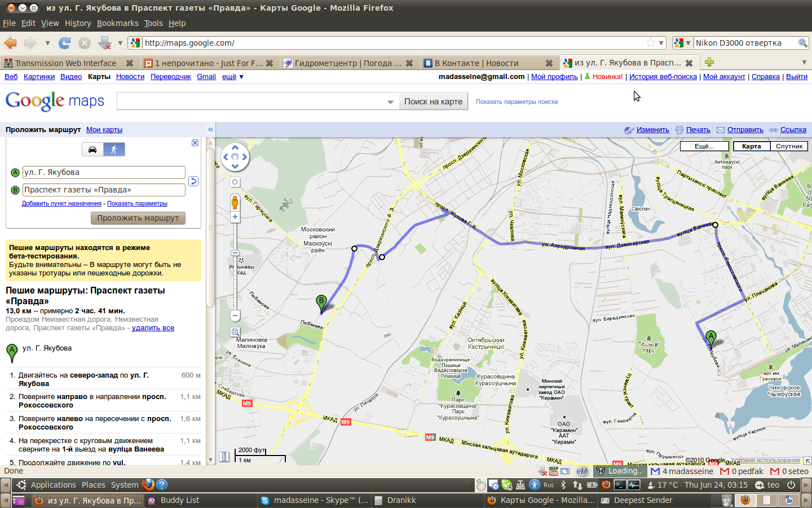The image size is (812, 508).
Task: Pan the map west arrow
Action: tap(226, 157)
